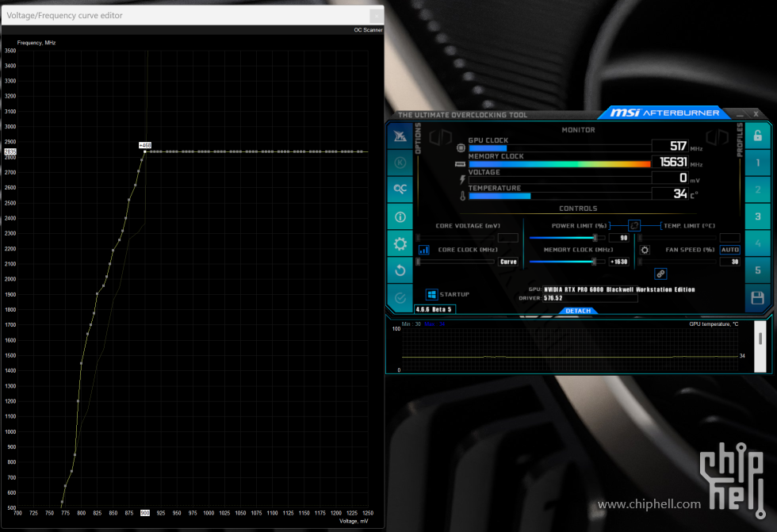Click the memory module icon
777x532 pixels.
pyautogui.click(x=461, y=164)
